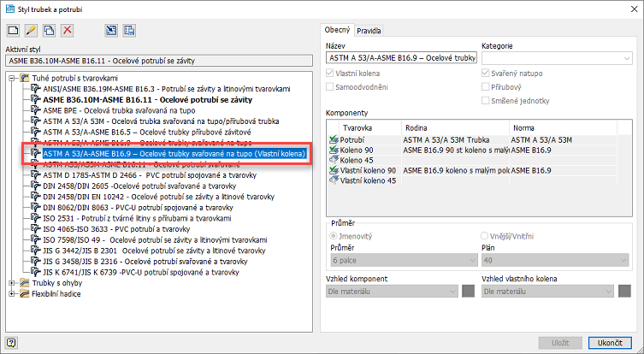Open the Kategorie dropdown
Image resolution: width=644 pixels, height=354 pixels.
[x=557, y=58]
